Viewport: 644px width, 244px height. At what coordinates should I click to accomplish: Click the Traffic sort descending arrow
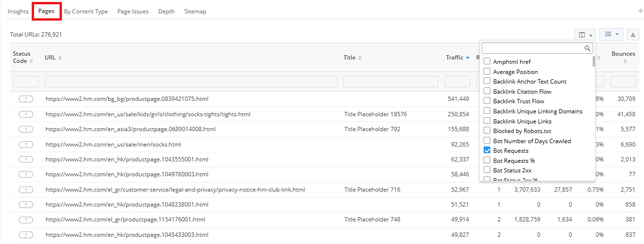(x=467, y=58)
